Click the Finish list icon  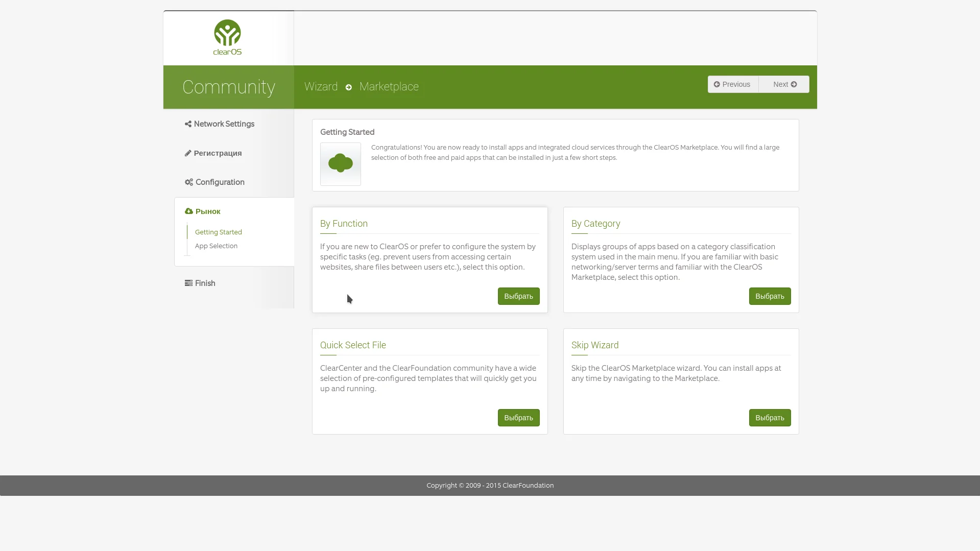[x=188, y=283]
